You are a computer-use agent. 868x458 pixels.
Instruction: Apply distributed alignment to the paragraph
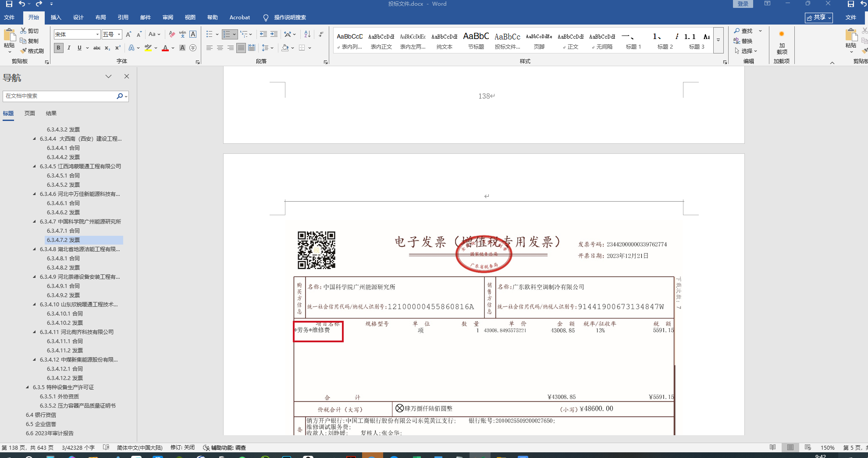coord(252,48)
